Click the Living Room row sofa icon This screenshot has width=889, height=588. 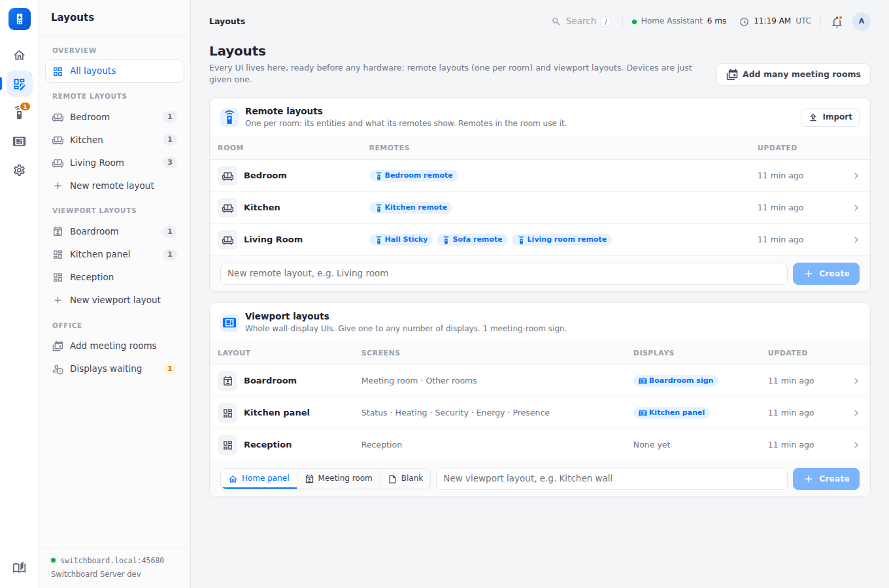(227, 240)
